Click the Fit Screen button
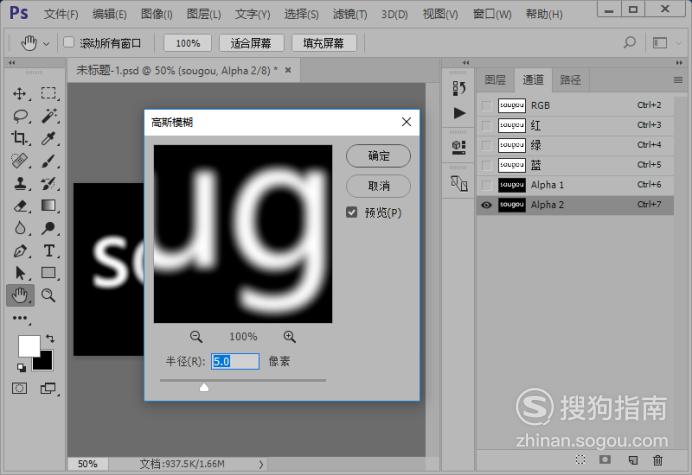 coord(251,43)
